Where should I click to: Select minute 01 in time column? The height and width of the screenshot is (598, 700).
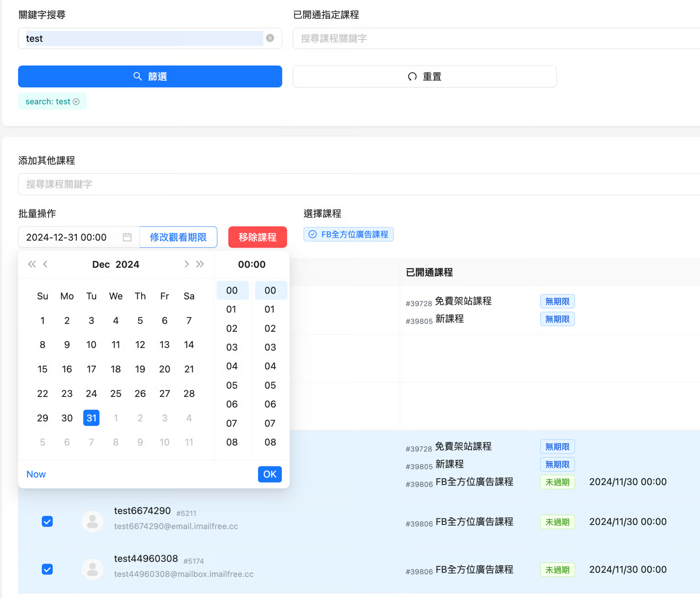270,309
